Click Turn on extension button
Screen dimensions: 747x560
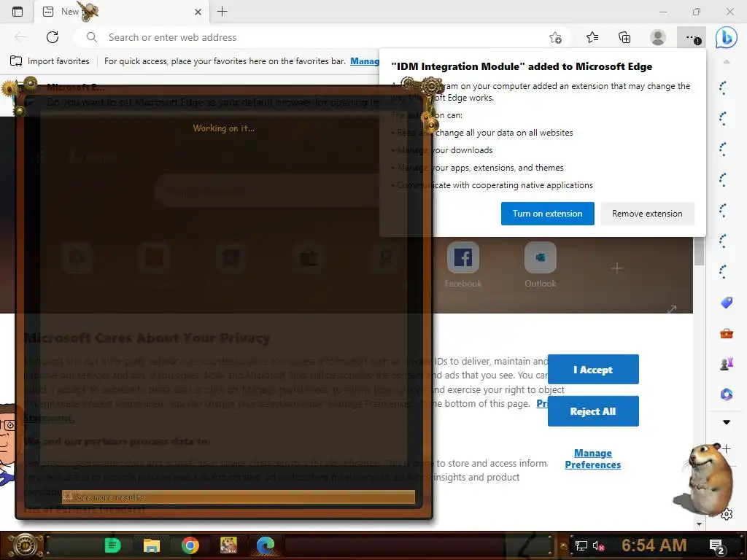click(x=547, y=214)
